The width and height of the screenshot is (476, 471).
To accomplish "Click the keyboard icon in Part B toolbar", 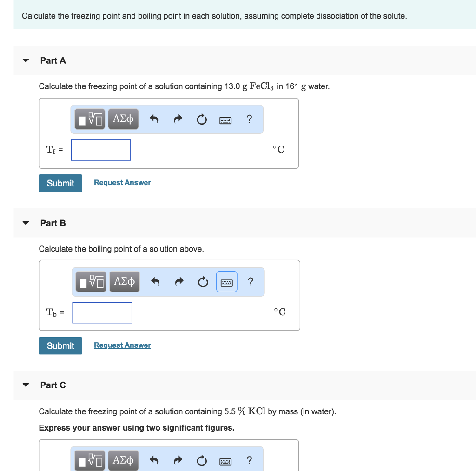I will (226, 282).
